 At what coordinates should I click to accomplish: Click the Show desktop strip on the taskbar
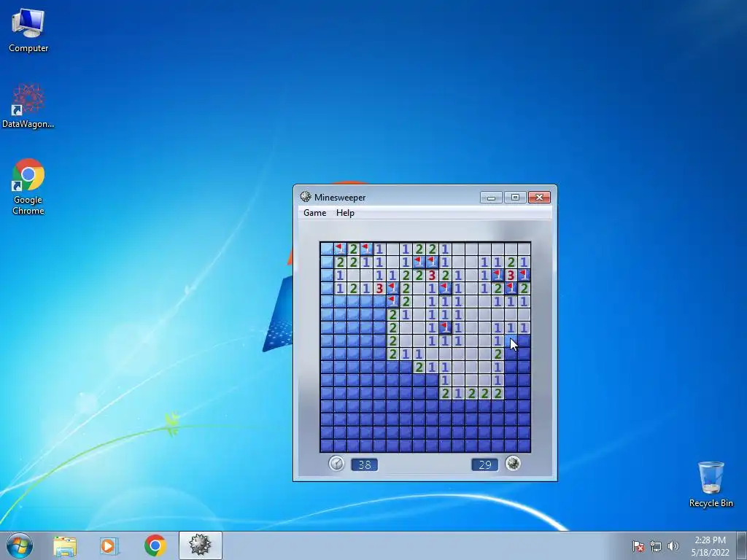742,545
